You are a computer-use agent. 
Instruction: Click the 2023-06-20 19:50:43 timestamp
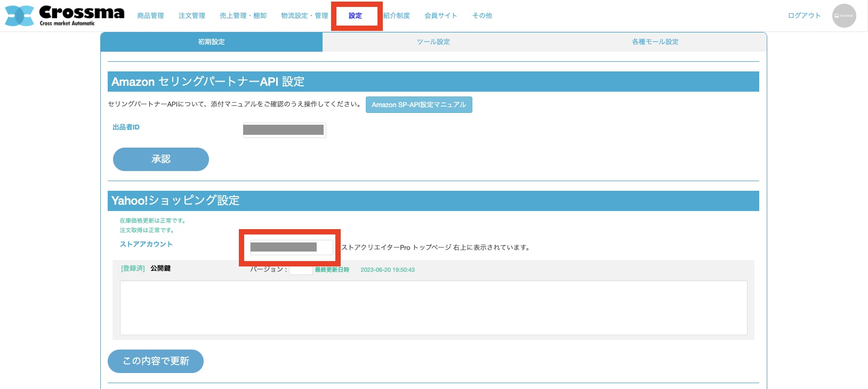tap(388, 270)
